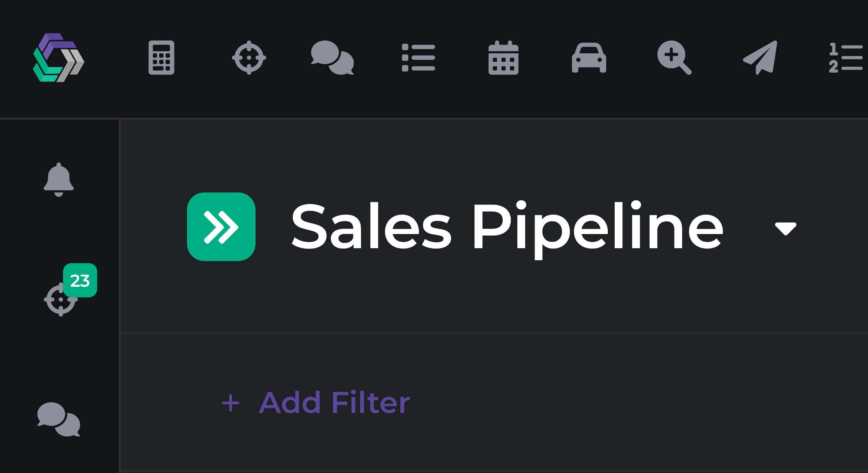868x473 pixels.
Task: Open notifications bell in left sidebar
Action: (58, 180)
